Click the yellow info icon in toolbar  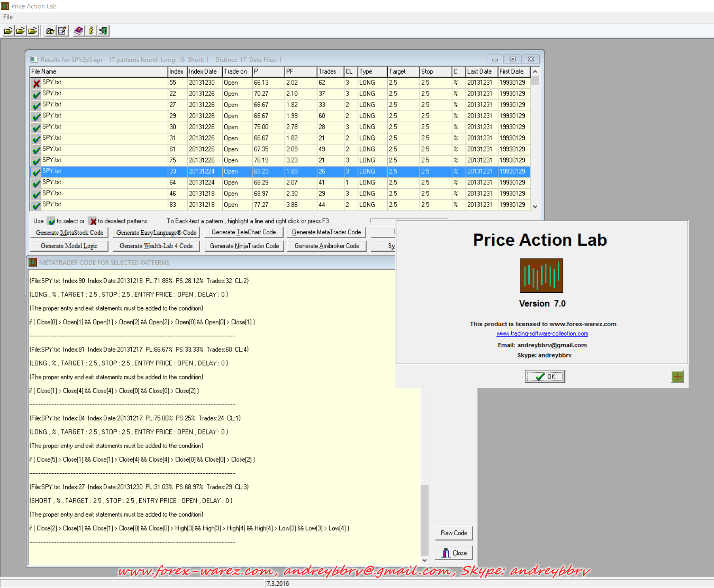click(91, 31)
